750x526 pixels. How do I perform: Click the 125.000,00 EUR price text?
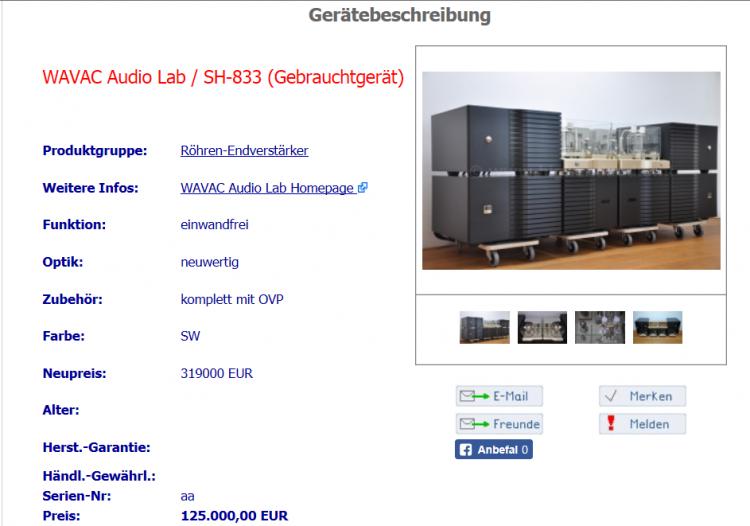(x=234, y=516)
